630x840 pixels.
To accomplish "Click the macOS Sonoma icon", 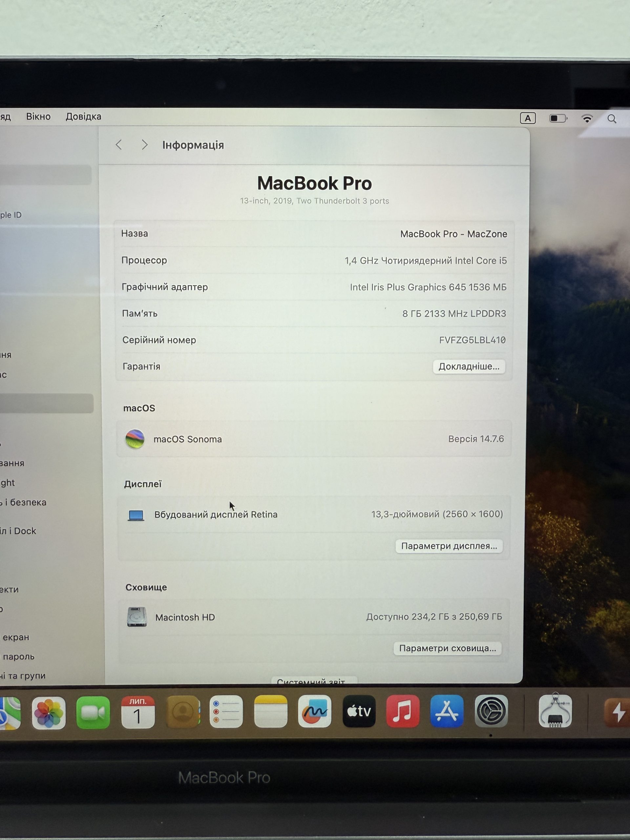I will 135,439.
